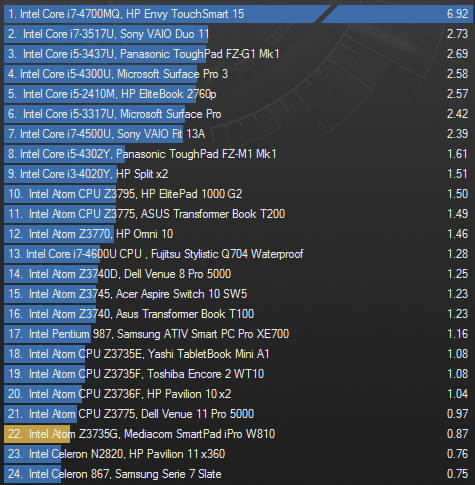Click the 1.46 score value
The width and height of the screenshot is (475, 485).
click(457, 234)
